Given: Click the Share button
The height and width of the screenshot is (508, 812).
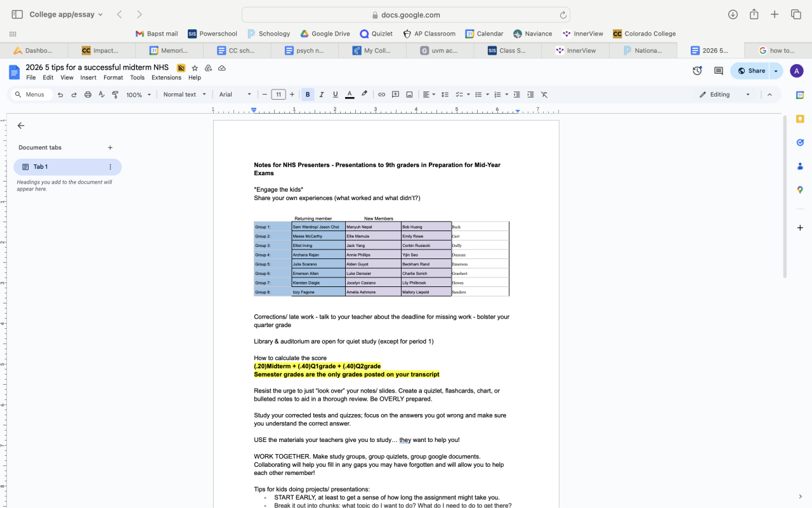Looking at the screenshot, I should pos(750,71).
